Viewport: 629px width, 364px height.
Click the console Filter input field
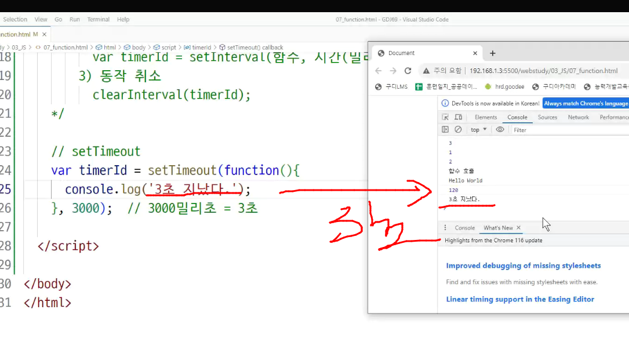(570, 130)
